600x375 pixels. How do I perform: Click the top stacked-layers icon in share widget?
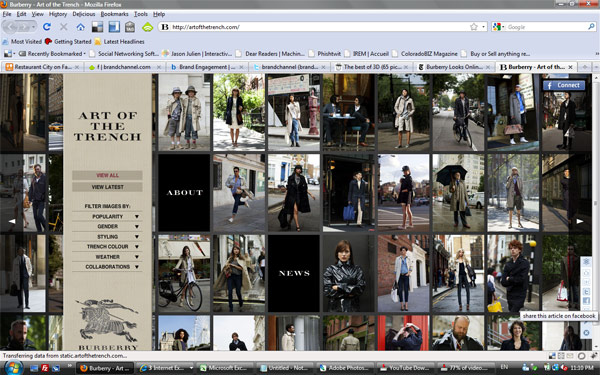pyautogui.click(x=586, y=262)
